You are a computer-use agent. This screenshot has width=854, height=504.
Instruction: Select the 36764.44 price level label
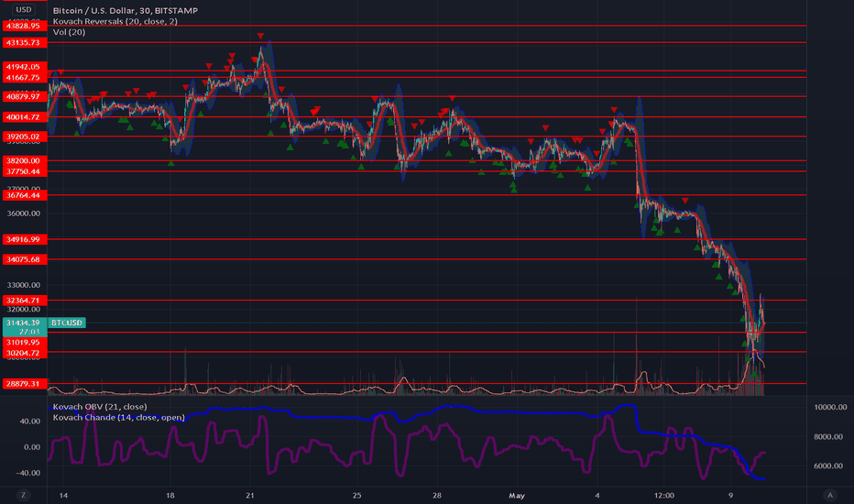click(25, 195)
